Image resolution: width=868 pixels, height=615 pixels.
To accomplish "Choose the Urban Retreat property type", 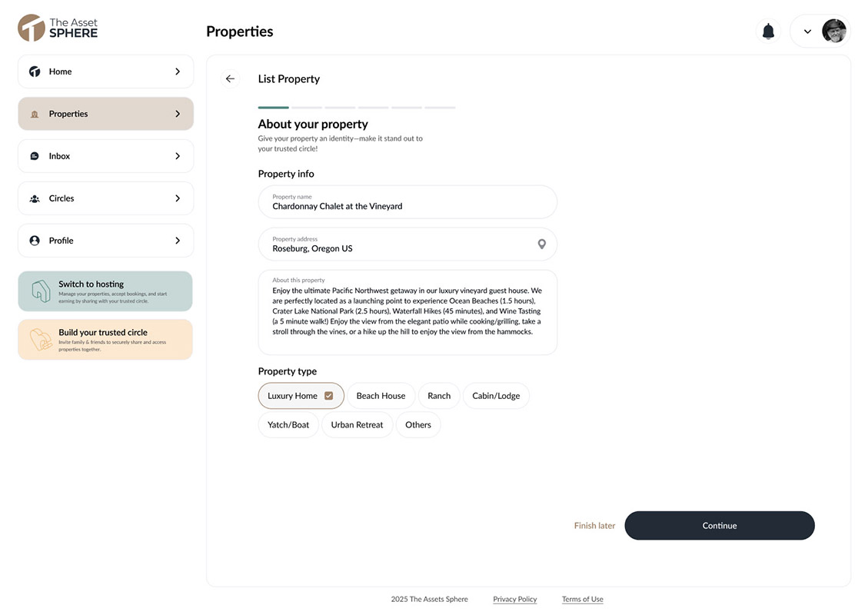I will point(357,424).
